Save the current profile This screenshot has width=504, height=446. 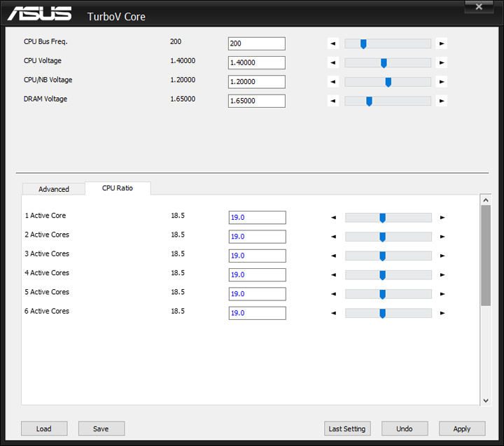pos(101,428)
